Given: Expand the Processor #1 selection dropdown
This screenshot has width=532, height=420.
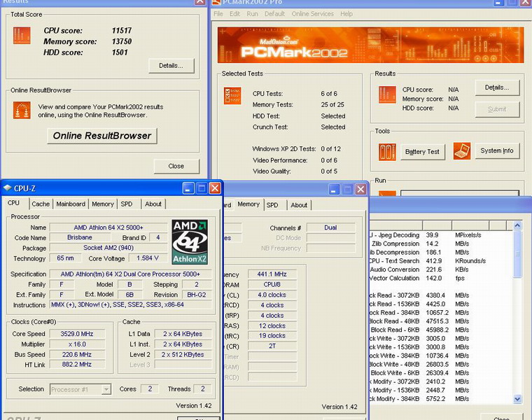Looking at the screenshot, I should click(106, 389).
